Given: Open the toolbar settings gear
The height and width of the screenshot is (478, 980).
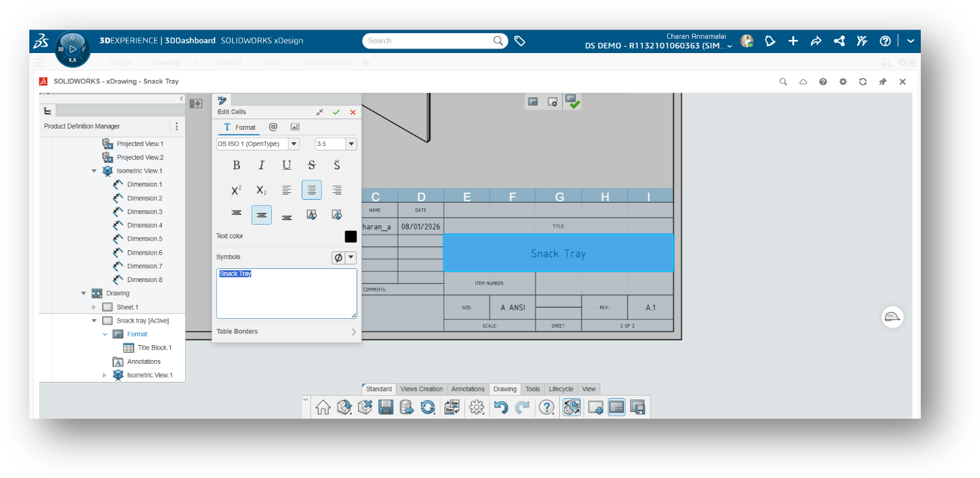Looking at the screenshot, I should coord(476,407).
